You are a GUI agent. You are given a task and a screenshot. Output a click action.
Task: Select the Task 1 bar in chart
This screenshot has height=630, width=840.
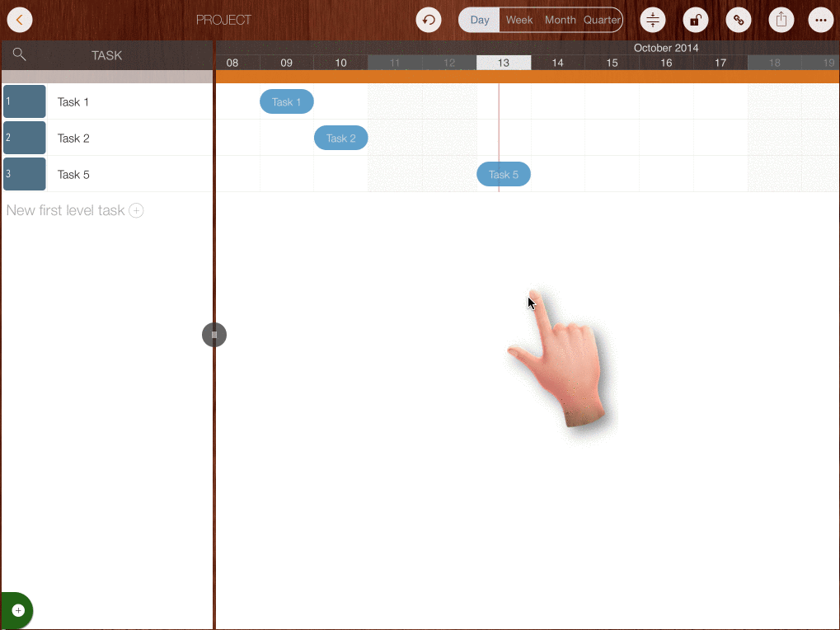pyautogui.click(x=287, y=101)
